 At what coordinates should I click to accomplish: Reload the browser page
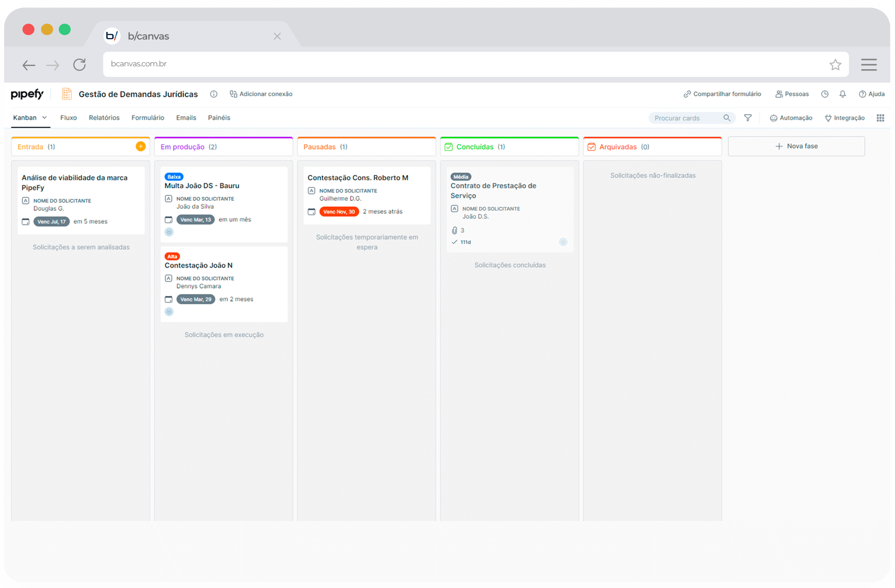tap(79, 65)
